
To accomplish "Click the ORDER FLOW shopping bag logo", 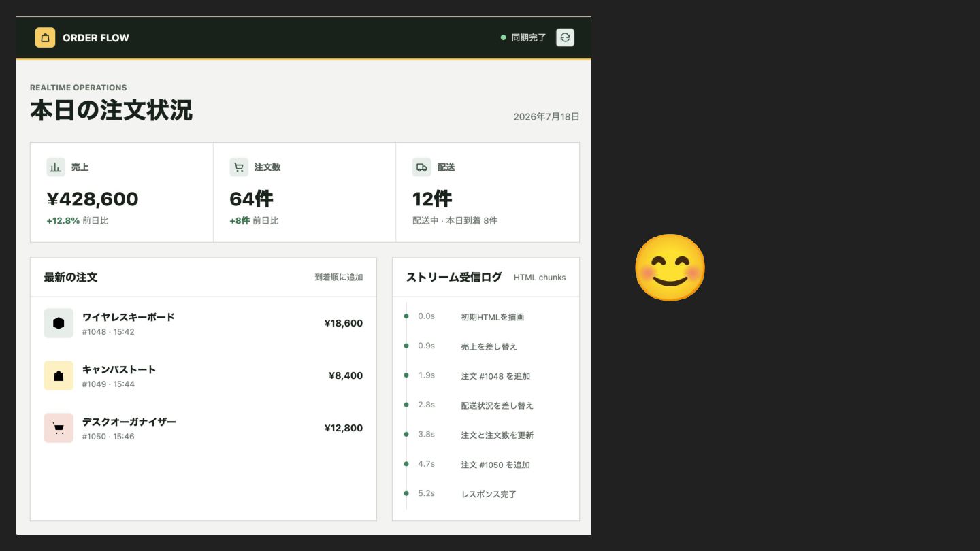I will tap(45, 37).
